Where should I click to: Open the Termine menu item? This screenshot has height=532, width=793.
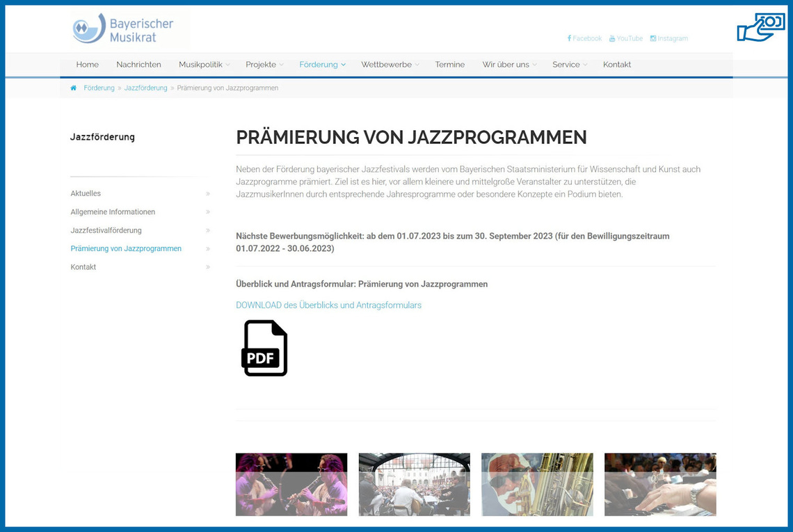[449, 65]
